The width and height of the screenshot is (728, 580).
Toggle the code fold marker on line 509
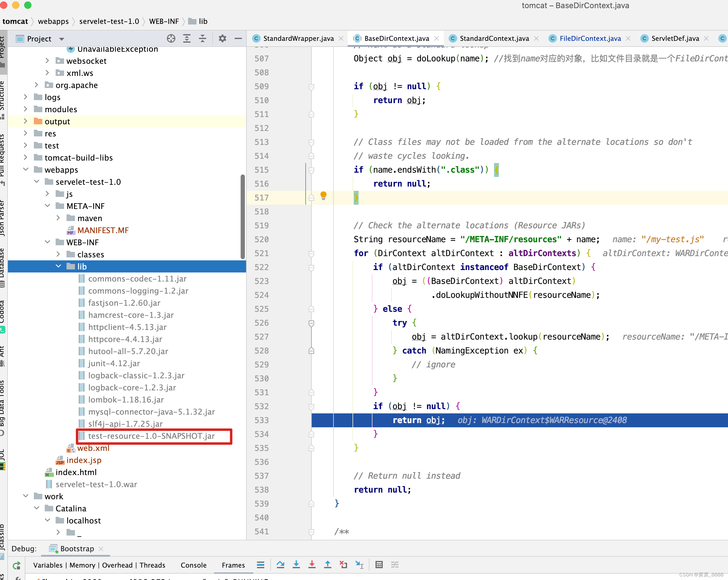[x=311, y=87]
